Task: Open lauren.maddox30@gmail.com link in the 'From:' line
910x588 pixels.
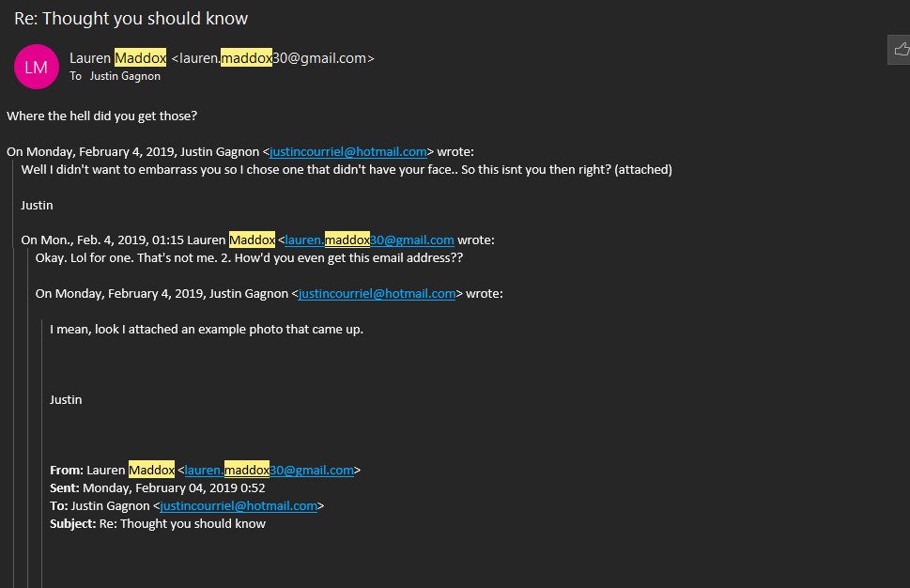Action: coord(269,470)
